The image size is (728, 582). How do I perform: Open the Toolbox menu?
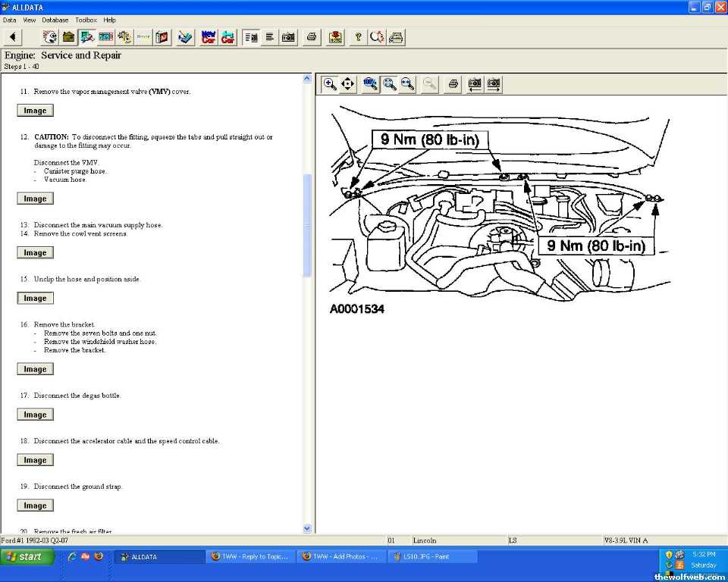tap(86, 20)
